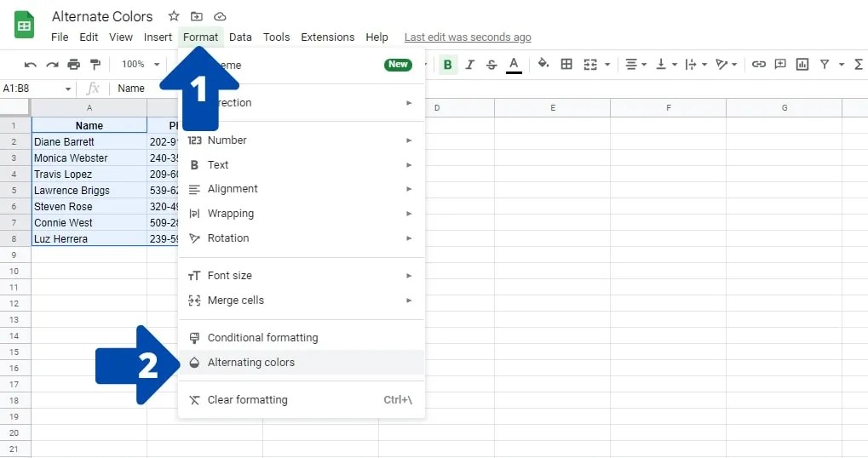The height and width of the screenshot is (458, 868).
Task: Select the Diane Barrett cell
Action: tap(89, 141)
